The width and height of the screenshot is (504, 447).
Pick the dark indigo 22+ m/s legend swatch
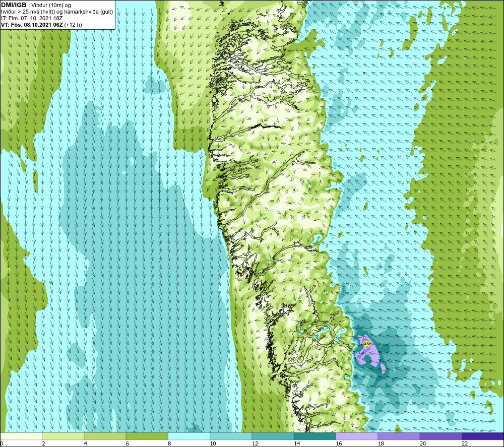point(483,436)
